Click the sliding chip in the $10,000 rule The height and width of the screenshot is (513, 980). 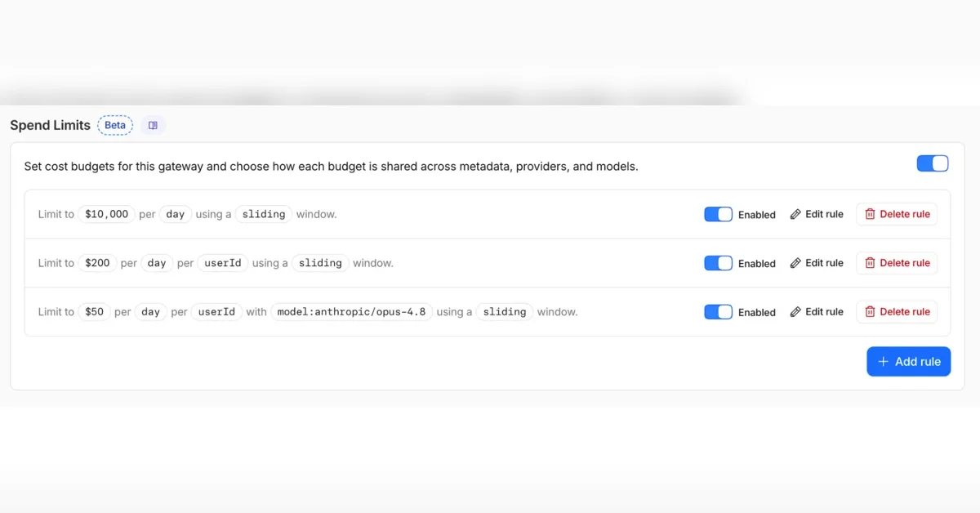tap(264, 214)
